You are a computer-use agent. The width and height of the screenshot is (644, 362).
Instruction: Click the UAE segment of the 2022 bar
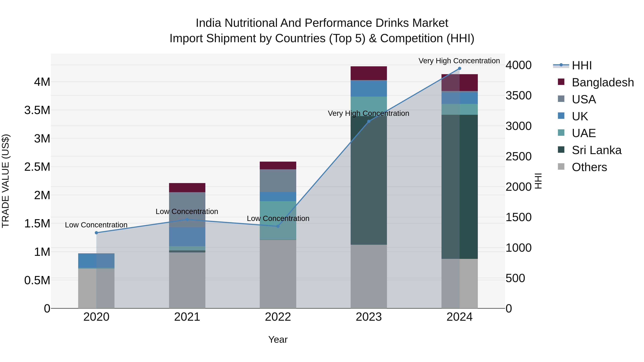point(278,220)
